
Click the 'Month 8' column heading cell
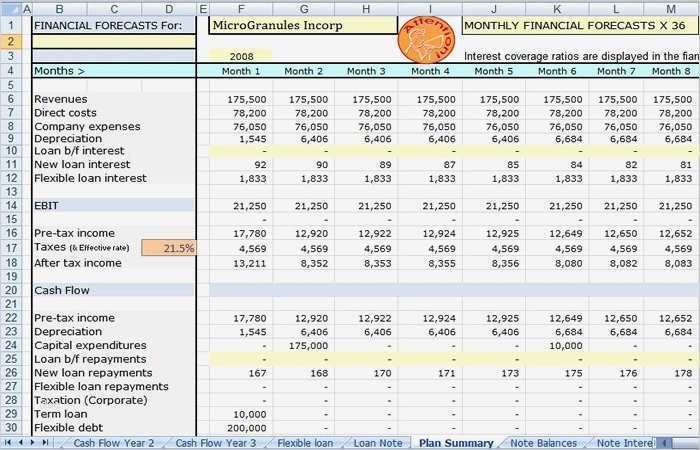coord(671,71)
